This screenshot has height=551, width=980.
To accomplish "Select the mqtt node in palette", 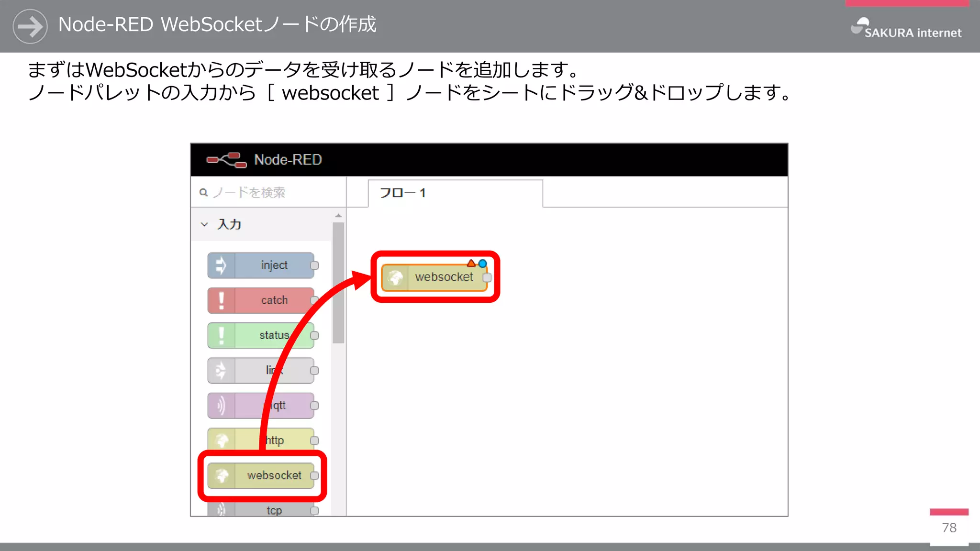I will 261,406.
